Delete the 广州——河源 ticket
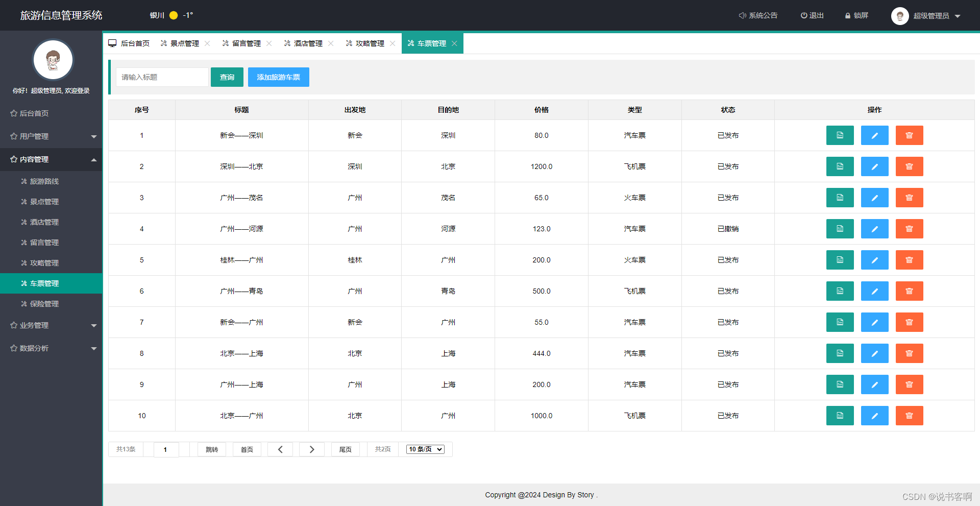 (x=909, y=229)
